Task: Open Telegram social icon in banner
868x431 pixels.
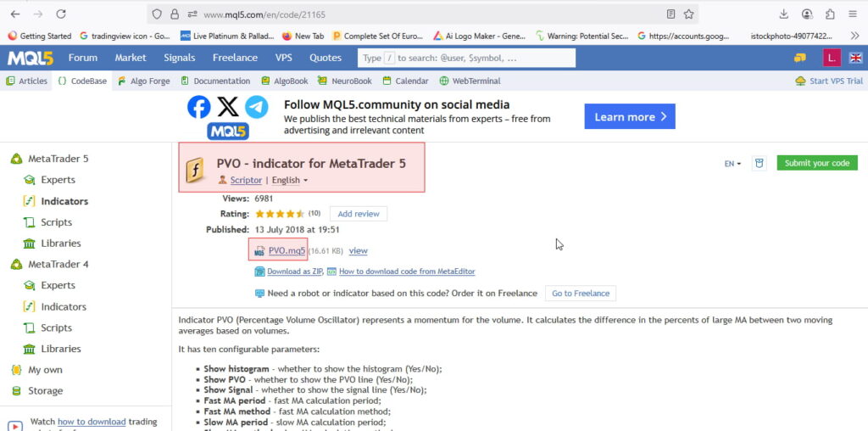Action: [256, 107]
